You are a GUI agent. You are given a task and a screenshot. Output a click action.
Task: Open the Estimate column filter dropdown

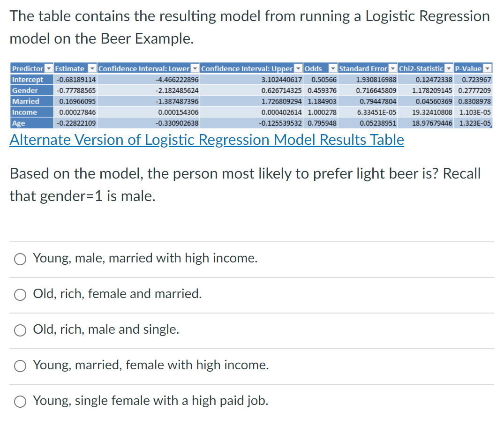(92, 68)
